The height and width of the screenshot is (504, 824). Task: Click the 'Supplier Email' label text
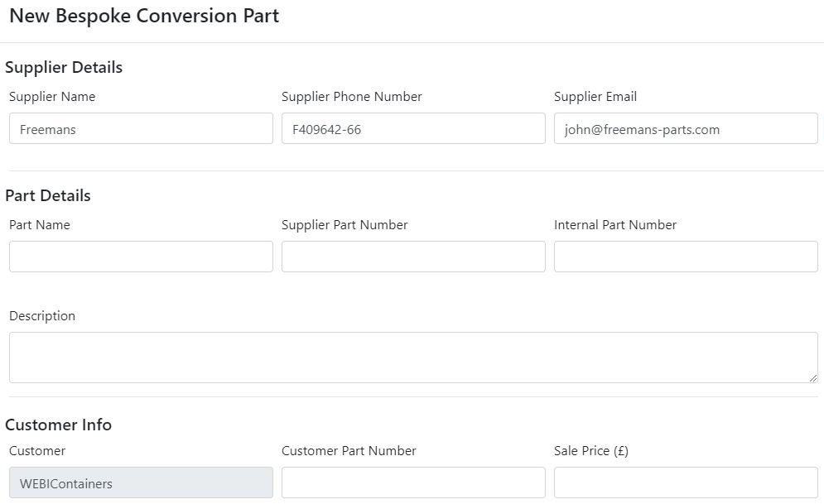(x=595, y=97)
